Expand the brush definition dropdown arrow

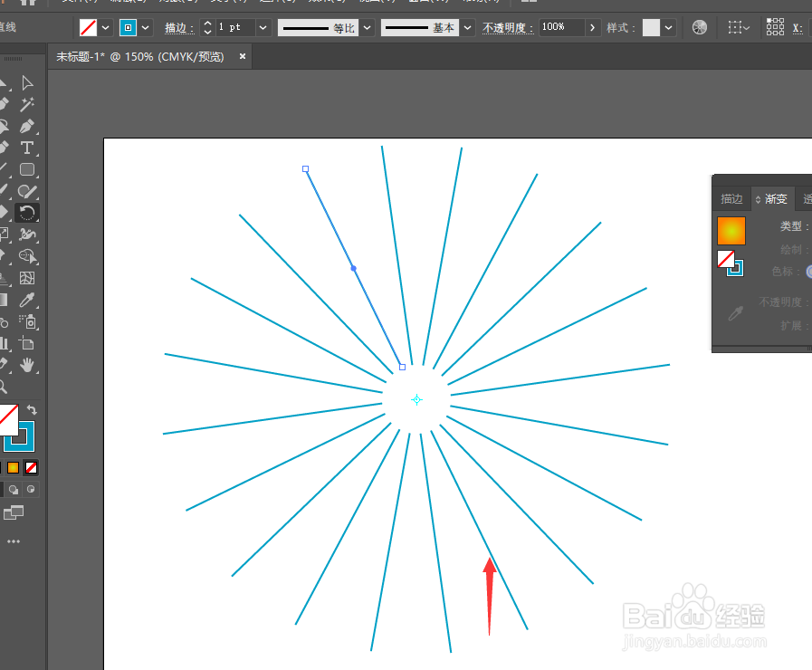(468, 27)
